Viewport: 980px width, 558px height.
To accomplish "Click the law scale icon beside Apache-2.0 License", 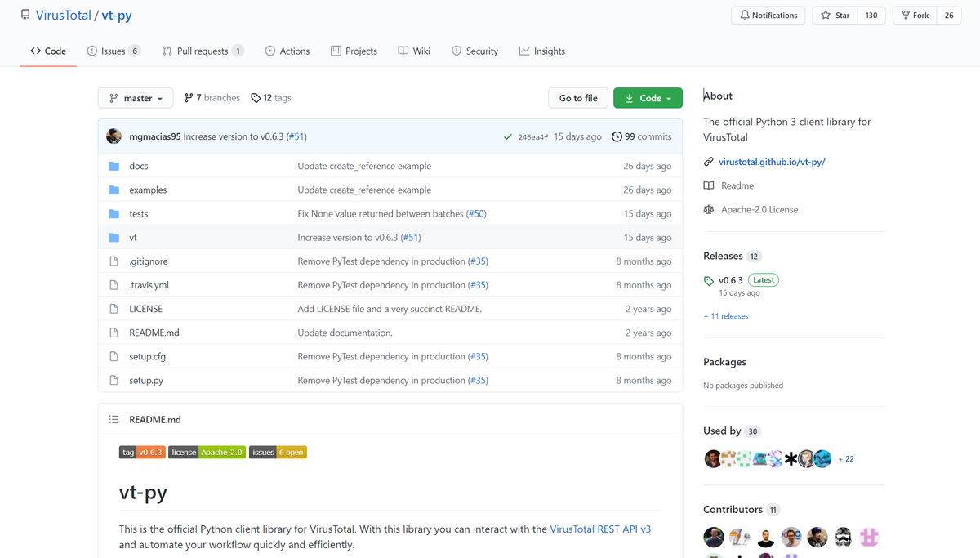I will tap(709, 210).
